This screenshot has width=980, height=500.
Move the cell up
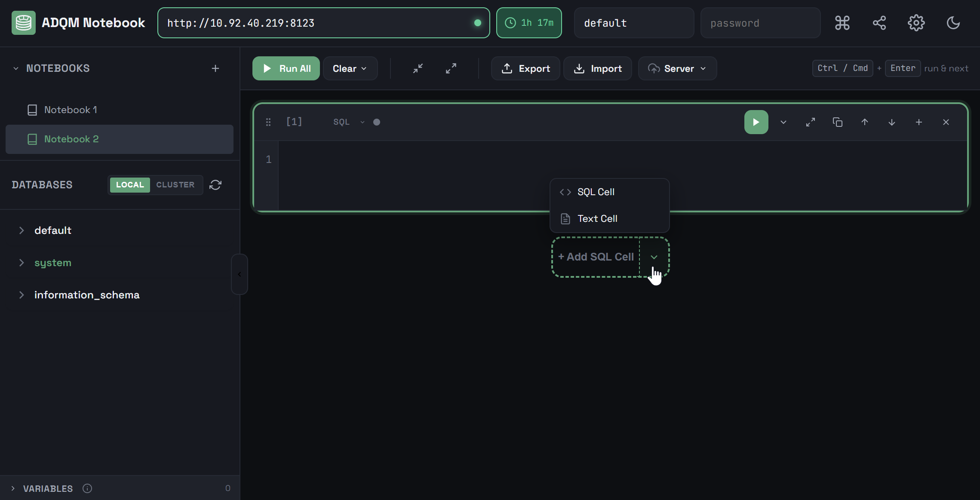click(x=864, y=122)
